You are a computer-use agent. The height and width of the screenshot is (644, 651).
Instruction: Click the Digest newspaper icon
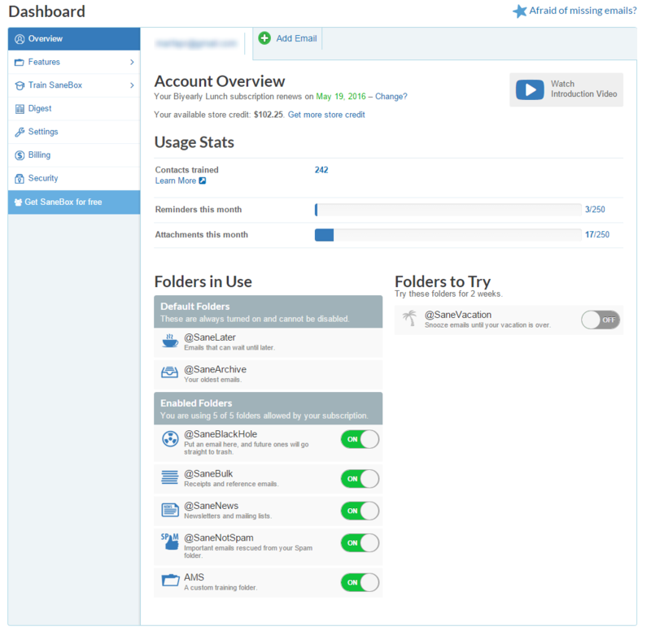(20, 109)
